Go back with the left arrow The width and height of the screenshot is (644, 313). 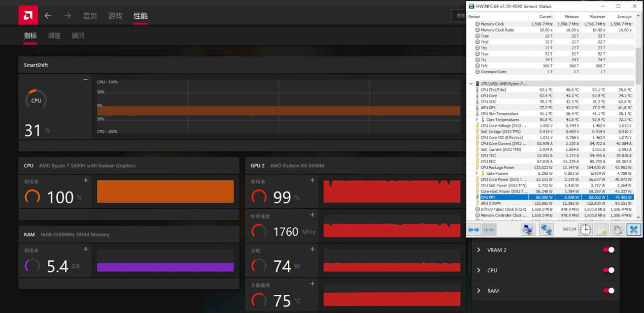click(48, 16)
